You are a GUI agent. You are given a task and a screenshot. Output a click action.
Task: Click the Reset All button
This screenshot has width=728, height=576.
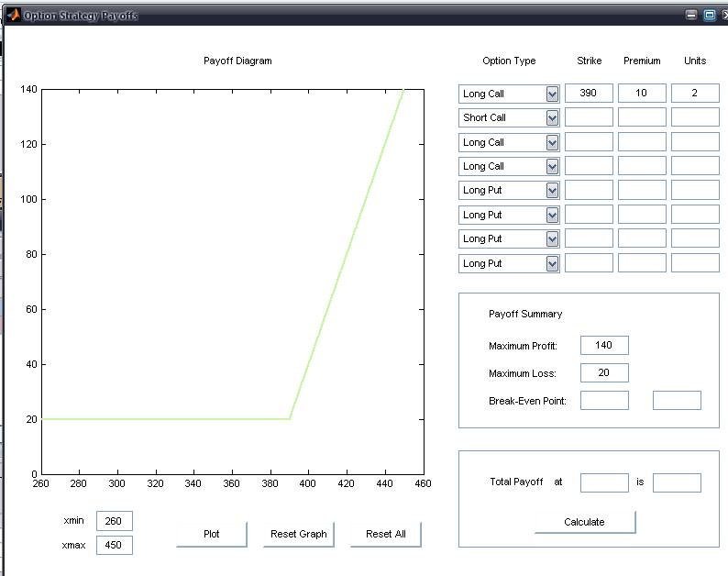(x=386, y=534)
